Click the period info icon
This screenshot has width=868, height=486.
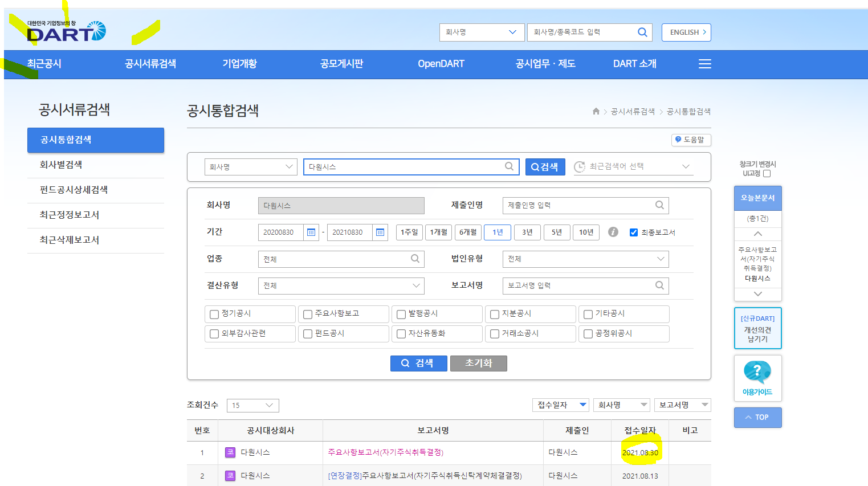click(613, 232)
